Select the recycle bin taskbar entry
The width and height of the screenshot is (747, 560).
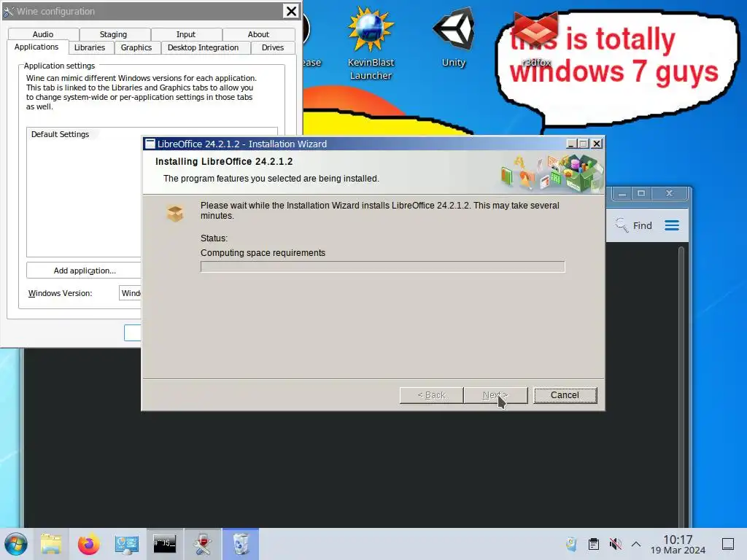point(241,544)
